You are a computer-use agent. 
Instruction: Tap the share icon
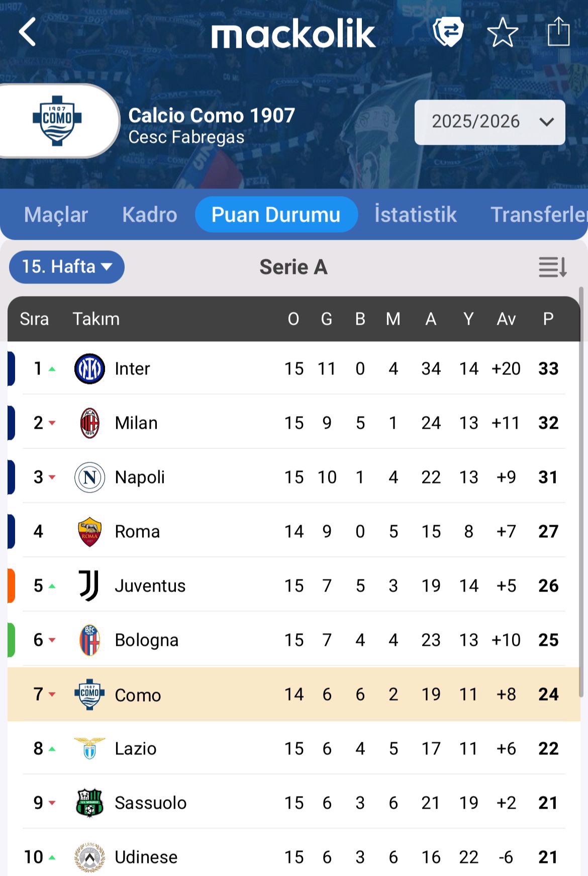tap(558, 32)
